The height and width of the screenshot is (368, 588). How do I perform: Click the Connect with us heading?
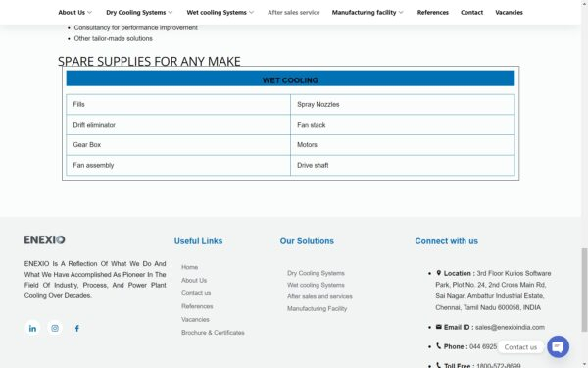[x=446, y=241]
